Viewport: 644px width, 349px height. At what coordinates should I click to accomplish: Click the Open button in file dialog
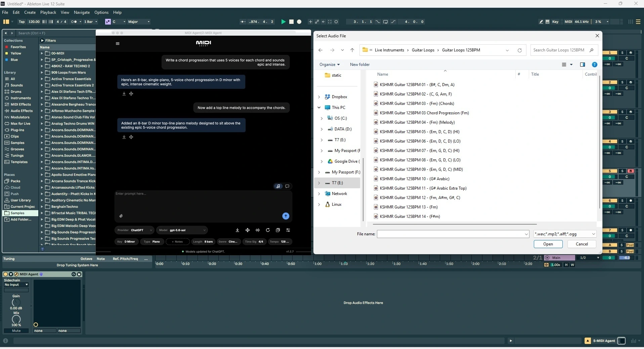point(548,244)
